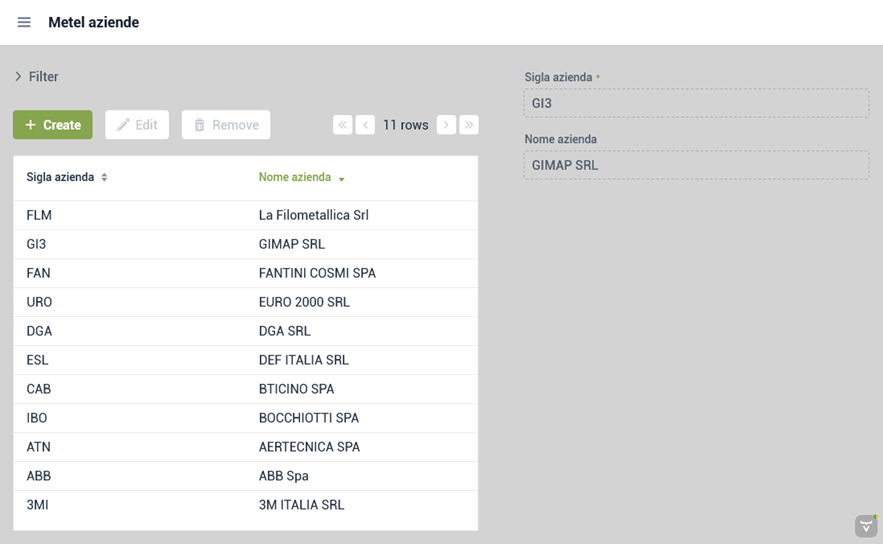Screen dimensions: 883x544
Task: Go to the first page of rows
Action: tap(342, 125)
